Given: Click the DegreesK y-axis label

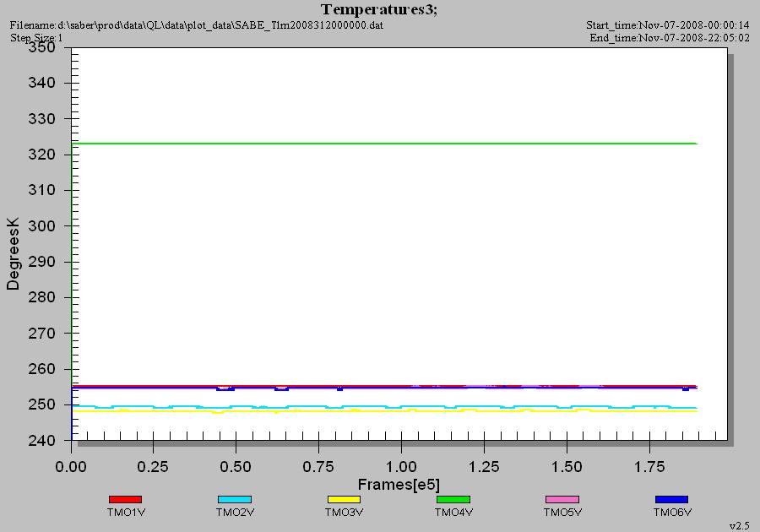Looking at the screenshot, I should [13, 253].
